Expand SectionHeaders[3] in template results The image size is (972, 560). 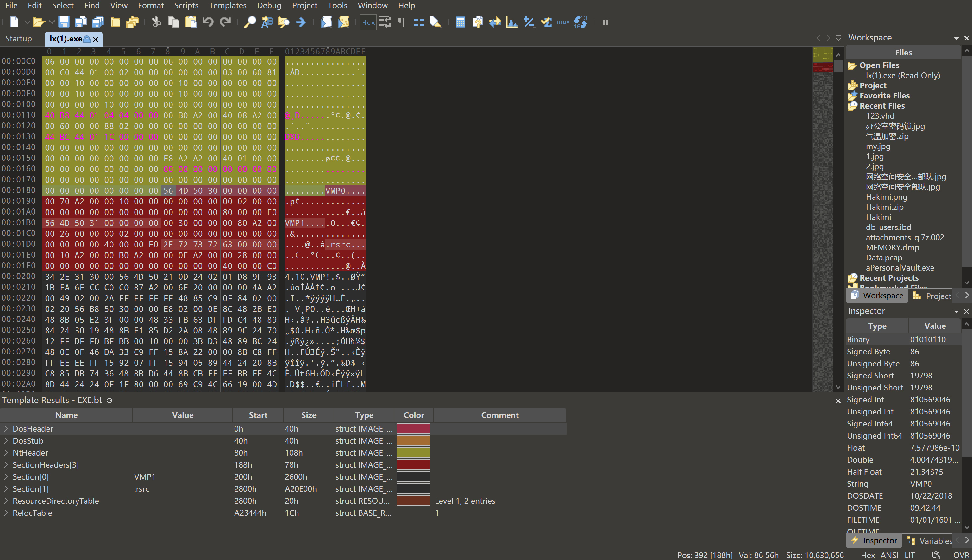tap(6, 465)
